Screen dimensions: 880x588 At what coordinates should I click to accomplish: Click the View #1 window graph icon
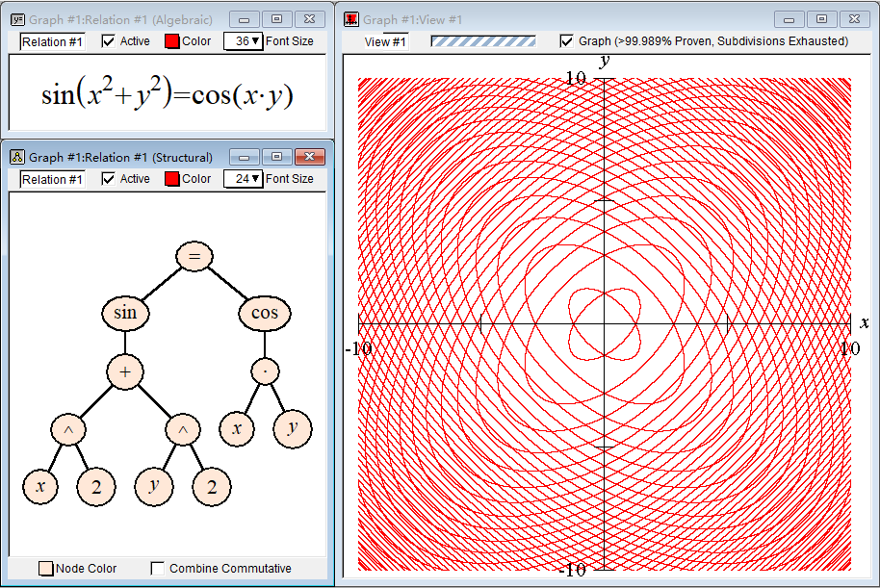351,19
